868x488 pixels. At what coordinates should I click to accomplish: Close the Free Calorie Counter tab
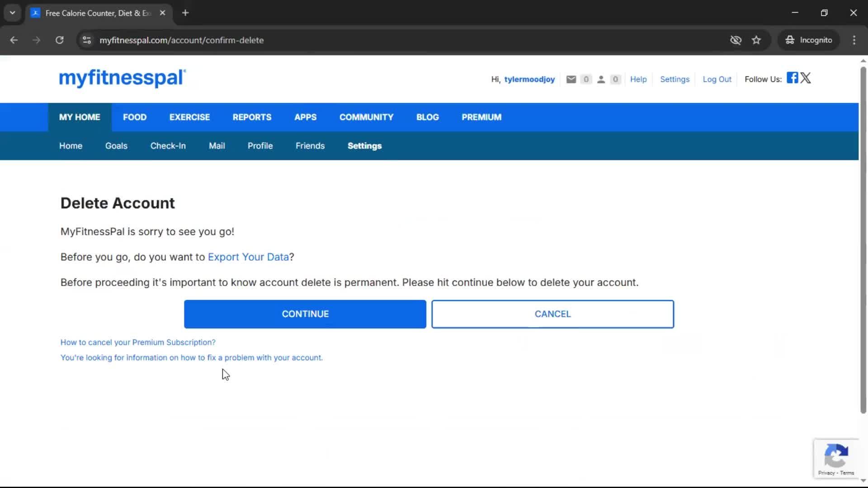point(162,13)
